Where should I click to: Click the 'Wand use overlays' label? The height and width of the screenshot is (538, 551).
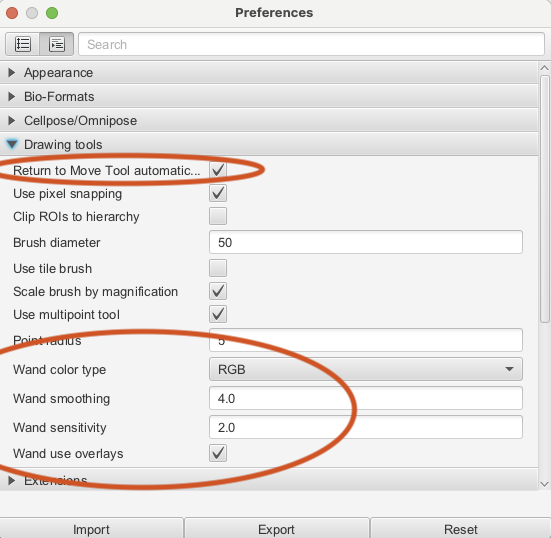click(68, 453)
